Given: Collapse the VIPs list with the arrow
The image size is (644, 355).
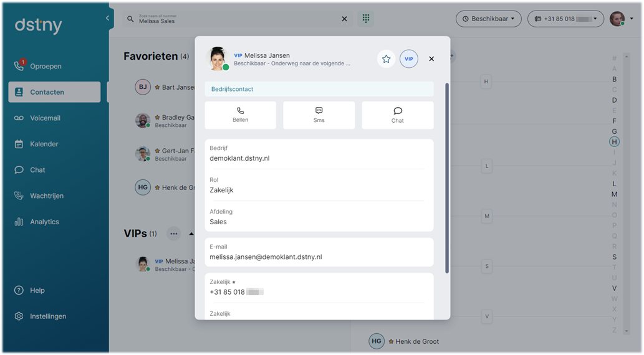Looking at the screenshot, I should coord(191,234).
